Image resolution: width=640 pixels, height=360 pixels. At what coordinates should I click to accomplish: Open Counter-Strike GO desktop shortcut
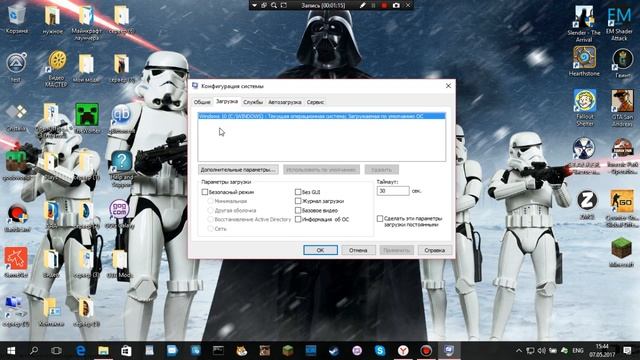[x=622, y=208]
